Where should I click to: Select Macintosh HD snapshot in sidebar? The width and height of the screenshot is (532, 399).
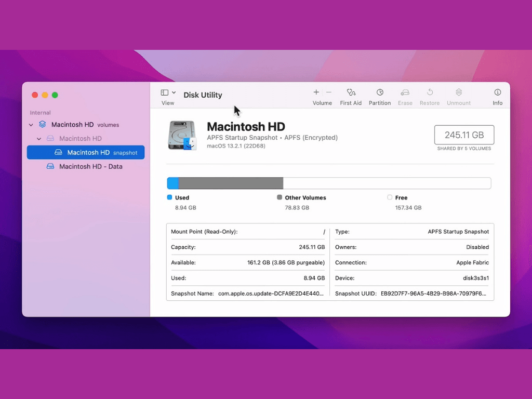pos(88,153)
